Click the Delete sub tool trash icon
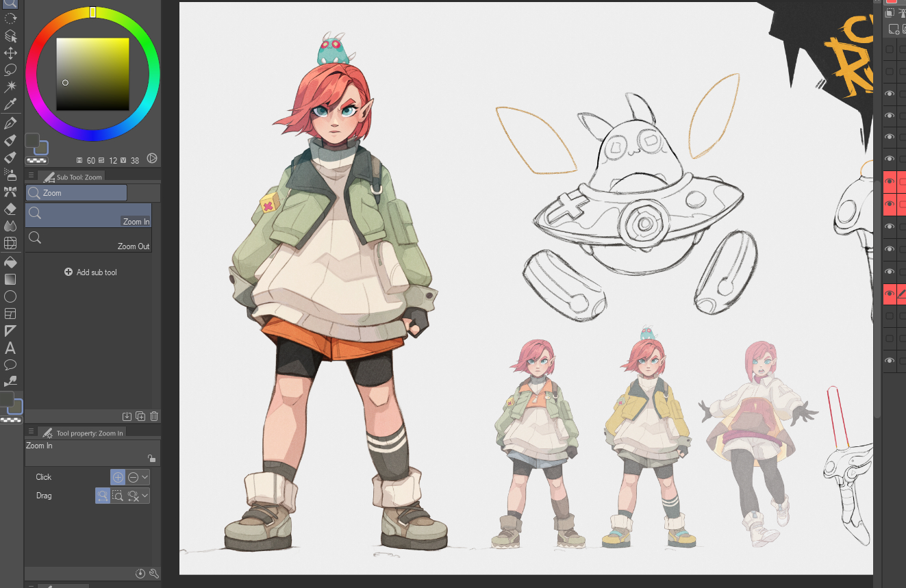 pyautogui.click(x=154, y=416)
